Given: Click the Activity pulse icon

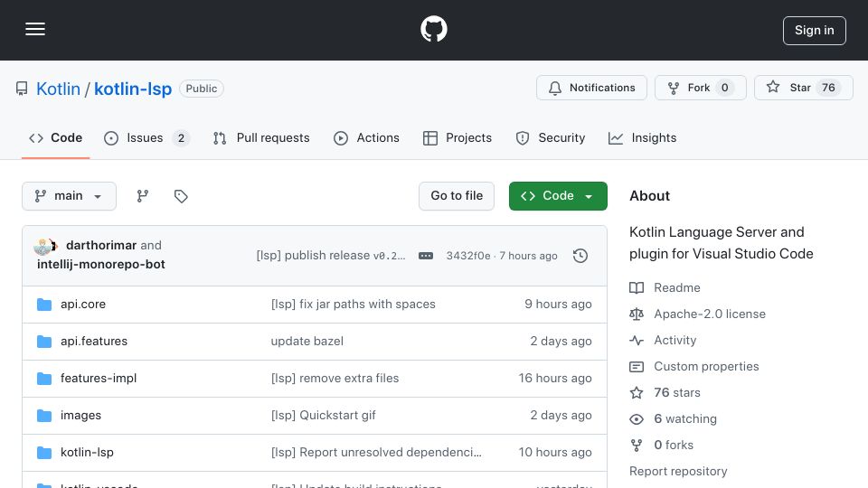Looking at the screenshot, I should point(637,341).
